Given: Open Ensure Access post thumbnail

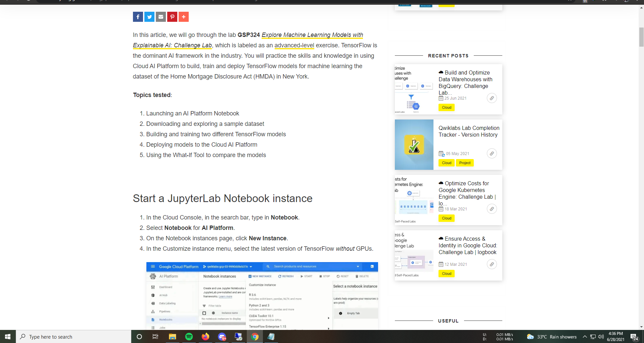Looking at the screenshot, I should coord(414,255).
